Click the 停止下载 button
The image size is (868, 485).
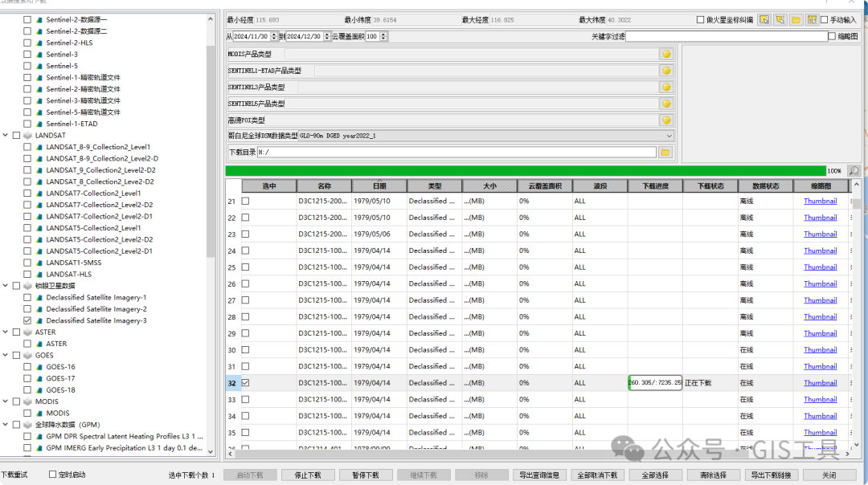tap(308, 475)
